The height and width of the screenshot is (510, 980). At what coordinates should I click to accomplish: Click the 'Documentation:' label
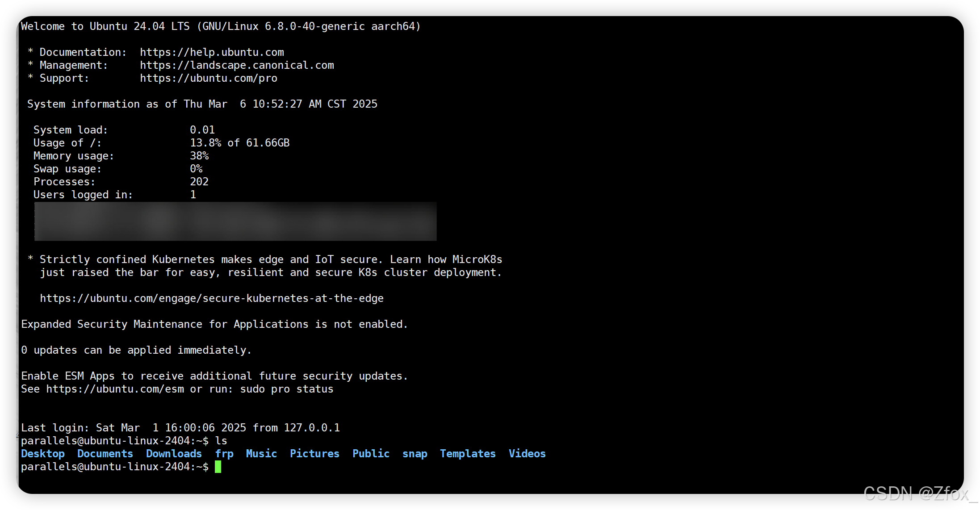point(83,52)
